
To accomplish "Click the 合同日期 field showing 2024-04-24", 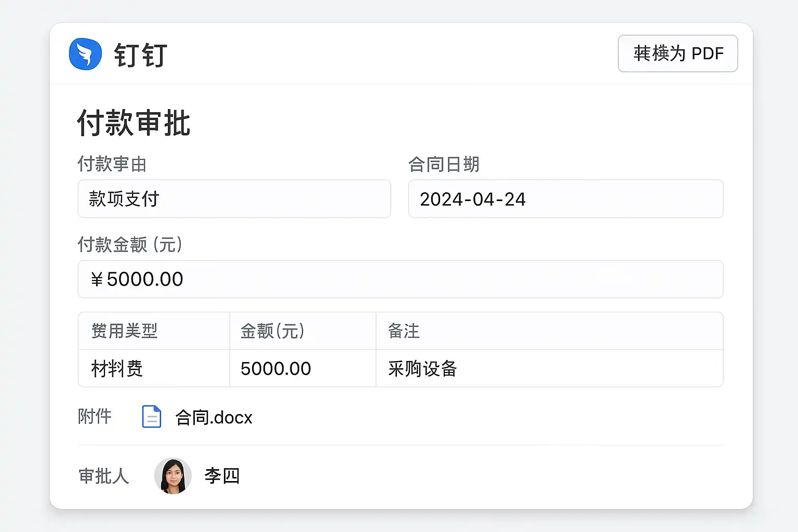I will point(565,199).
